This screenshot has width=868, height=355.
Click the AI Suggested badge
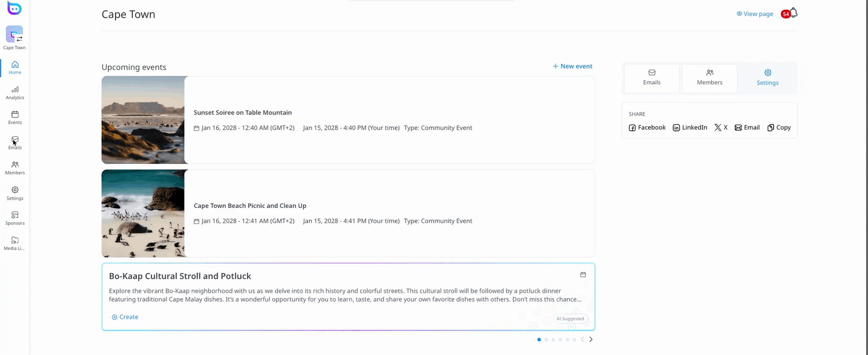coord(570,319)
